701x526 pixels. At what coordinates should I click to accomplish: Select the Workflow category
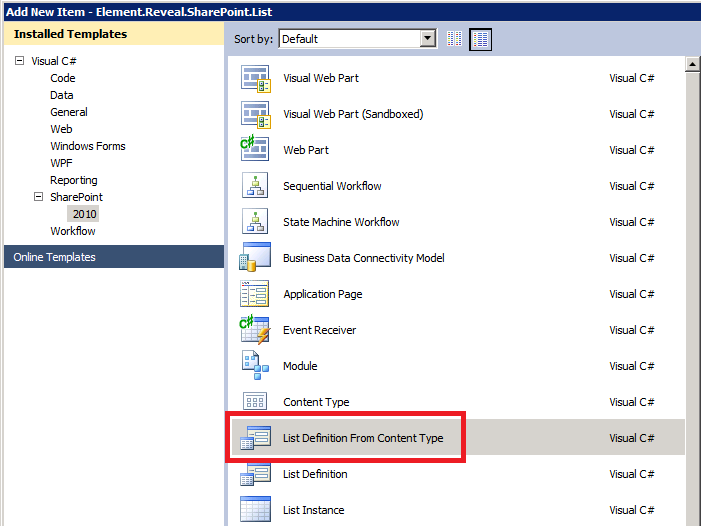(x=73, y=231)
